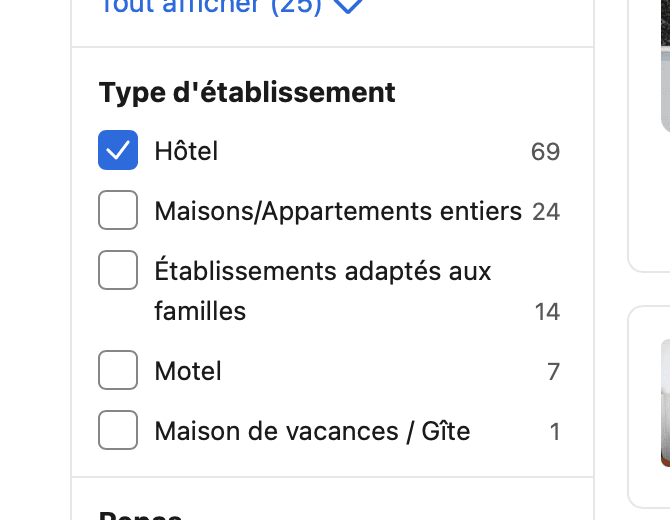Click the Motel filter label
The image size is (670, 520).
pos(188,371)
